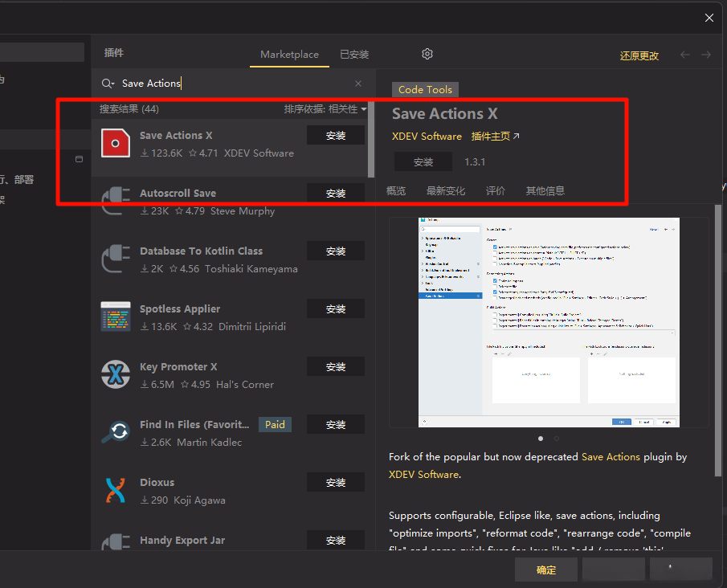Select the Find In Files plugin icon
The image size is (727, 588).
pos(116,432)
